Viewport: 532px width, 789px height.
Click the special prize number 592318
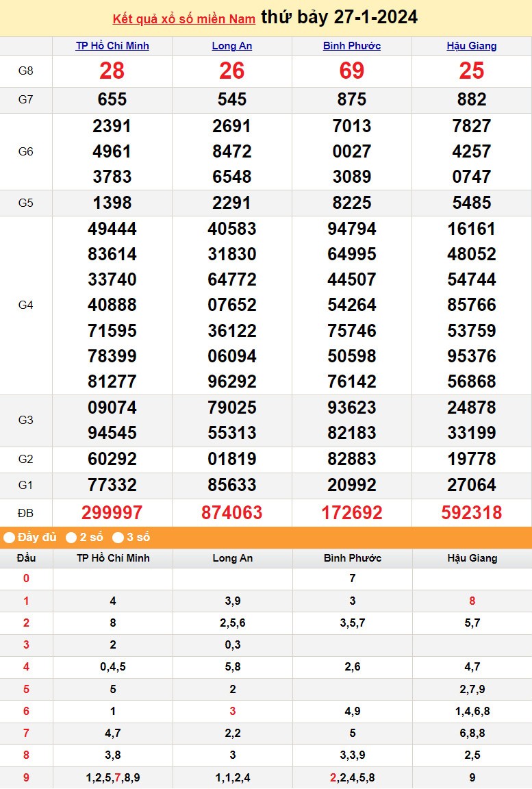click(472, 512)
